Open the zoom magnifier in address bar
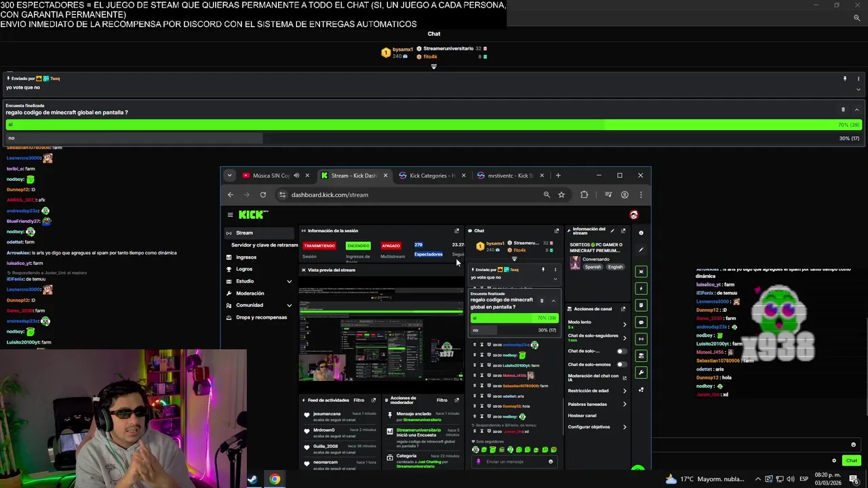 click(547, 195)
